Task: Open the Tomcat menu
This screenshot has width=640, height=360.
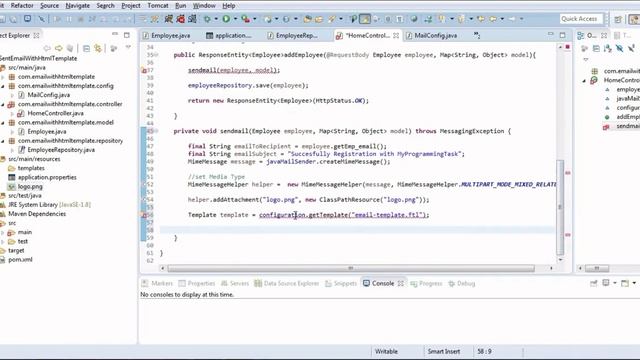Action: pos(158,6)
